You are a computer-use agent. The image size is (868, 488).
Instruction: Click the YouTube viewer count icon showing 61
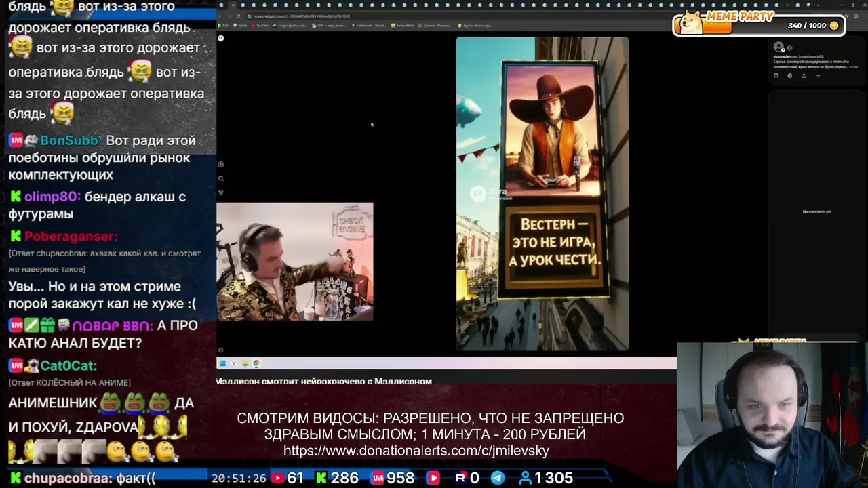click(x=278, y=478)
